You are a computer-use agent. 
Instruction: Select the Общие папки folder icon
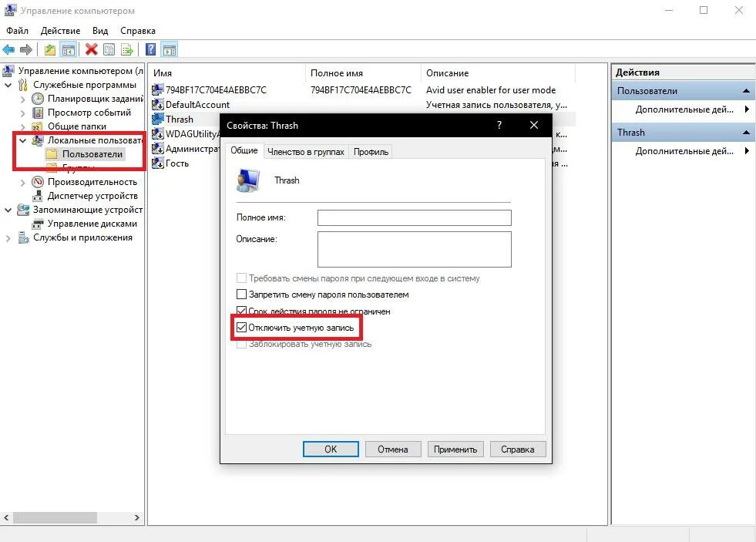click(x=38, y=126)
